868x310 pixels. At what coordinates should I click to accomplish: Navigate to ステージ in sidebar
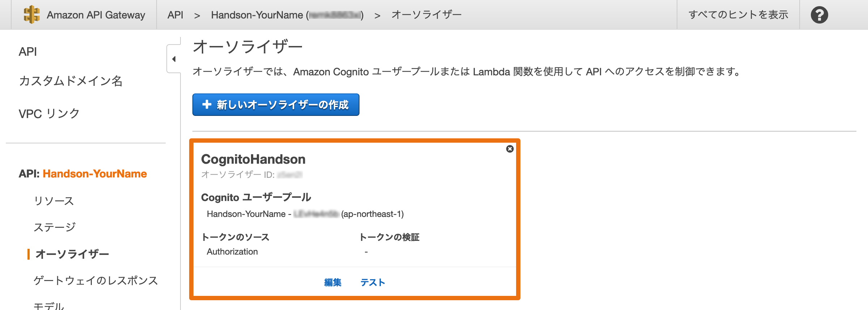(55, 227)
